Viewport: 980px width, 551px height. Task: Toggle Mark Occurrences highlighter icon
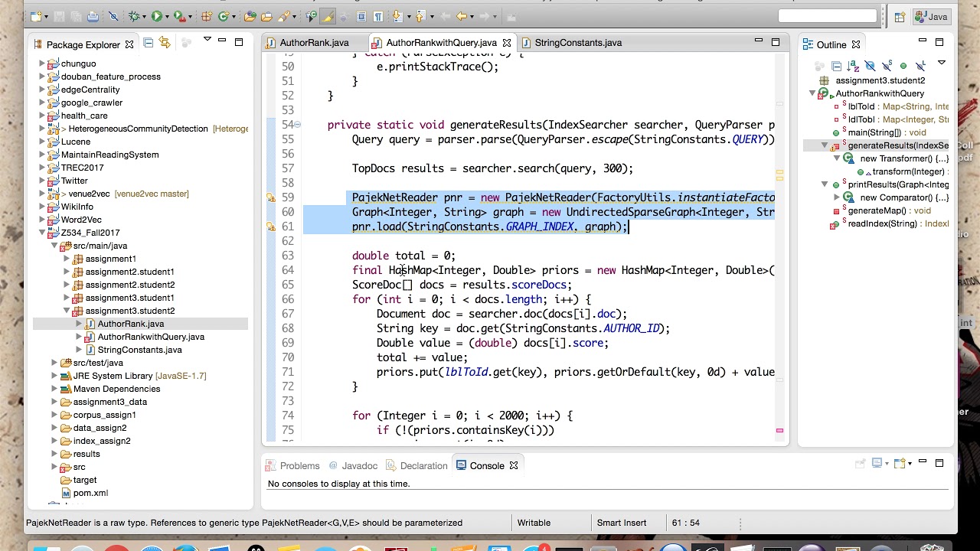pyautogui.click(x=327, y=16)
